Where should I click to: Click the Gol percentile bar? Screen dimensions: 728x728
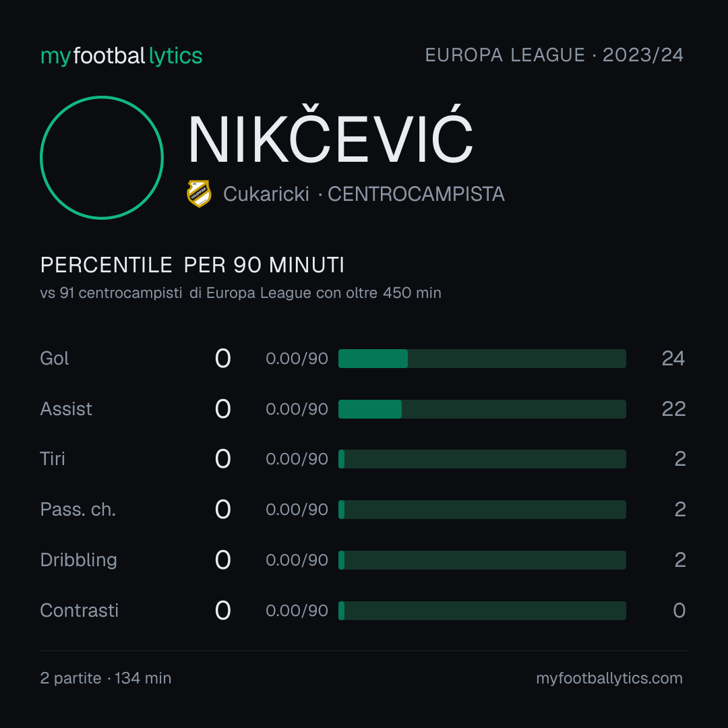pos(482,359)
